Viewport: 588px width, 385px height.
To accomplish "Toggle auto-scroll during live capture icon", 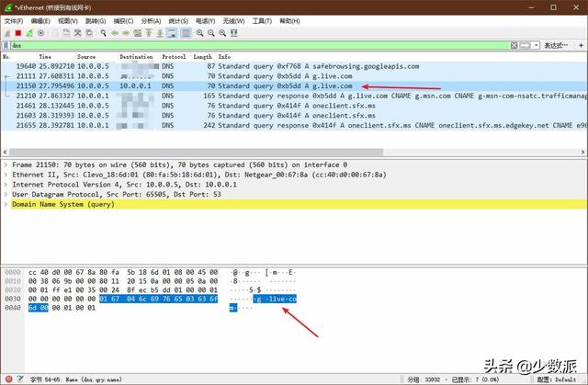I will pyautogui.click(x=172, y=33).
